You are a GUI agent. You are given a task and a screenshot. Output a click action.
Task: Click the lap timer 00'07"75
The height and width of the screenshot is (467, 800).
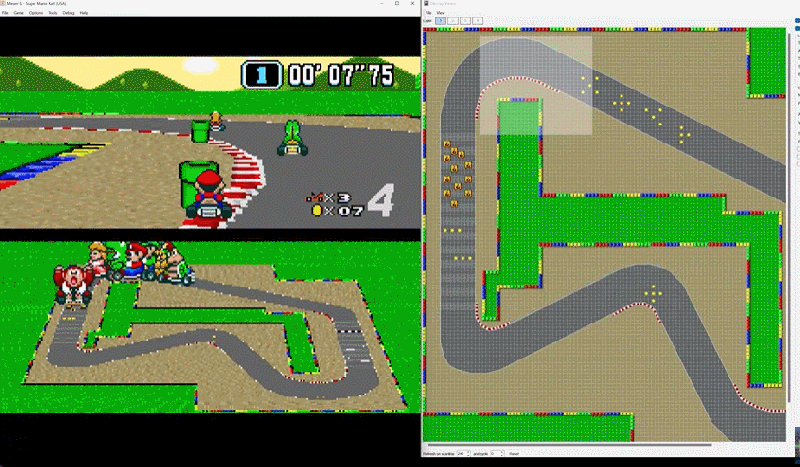point(341,75)
